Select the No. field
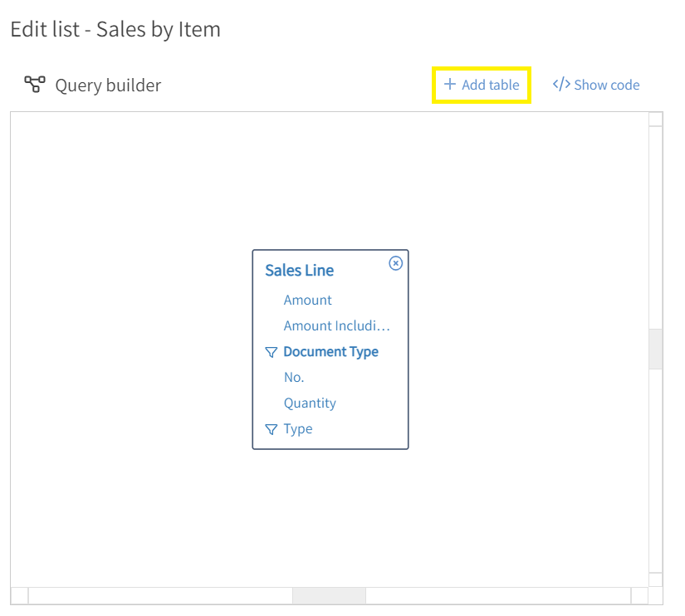Image resolution: width=685 pixels, height=616 pixels. click(x=294, y=377)
